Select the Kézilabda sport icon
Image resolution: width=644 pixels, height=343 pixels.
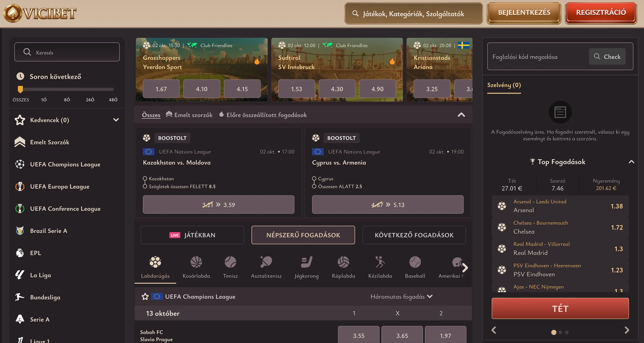pyautogui.click(x=380, y=267)
